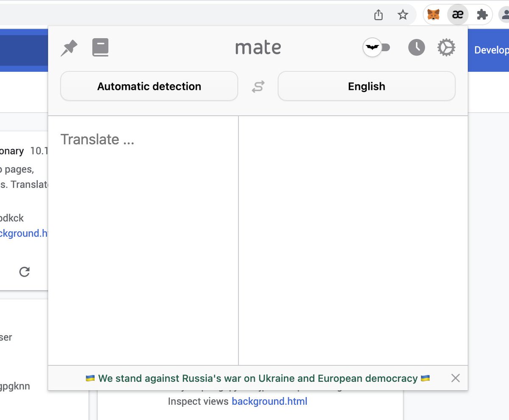Select the Mate æ extension icon
Image resolution: width=509 pixels, height=420 pixels.
coord(458,15)
